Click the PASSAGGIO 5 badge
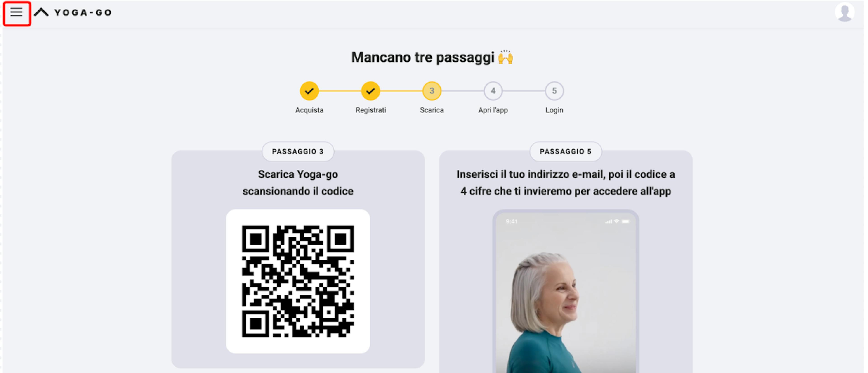This screenshot has width=868, height=373. [565, 151]
